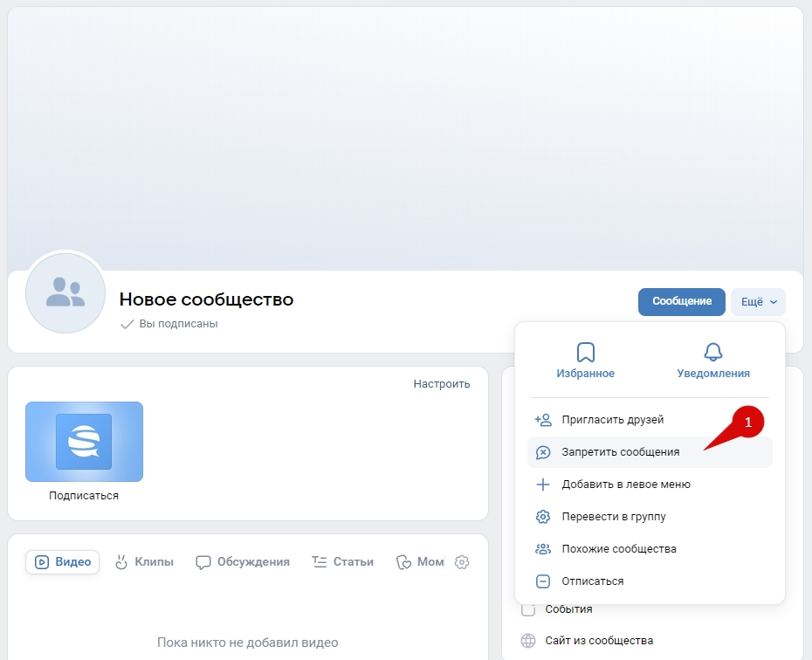Click the Уведомления bell icon
This screenshot has width=812, height=660.
point(712,352)
